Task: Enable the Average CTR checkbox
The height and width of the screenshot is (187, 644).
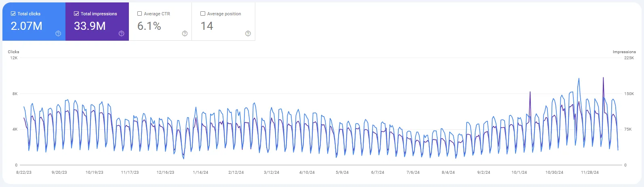Action: pyautogui.click(x=140, y=14)
